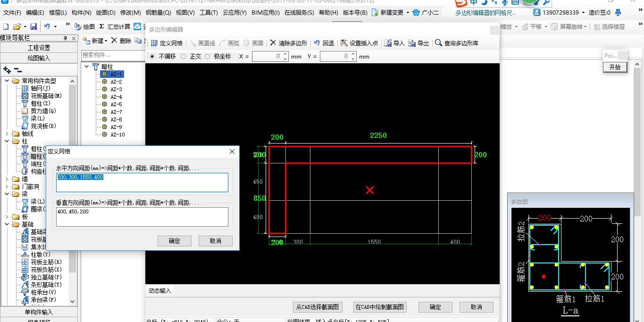The image size is (644, 322).
Task: Switch to the 动态输入 tab
Action: (x=159, y=290)
